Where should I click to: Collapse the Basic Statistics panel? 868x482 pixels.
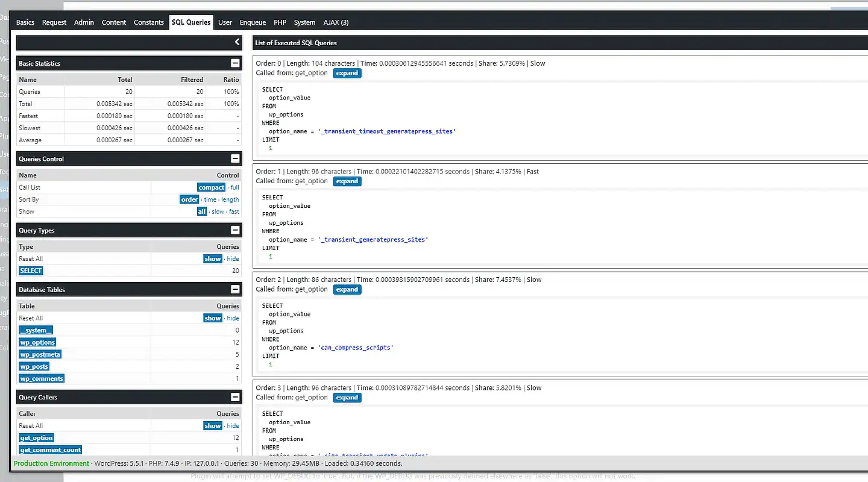(x=234, y=63)
